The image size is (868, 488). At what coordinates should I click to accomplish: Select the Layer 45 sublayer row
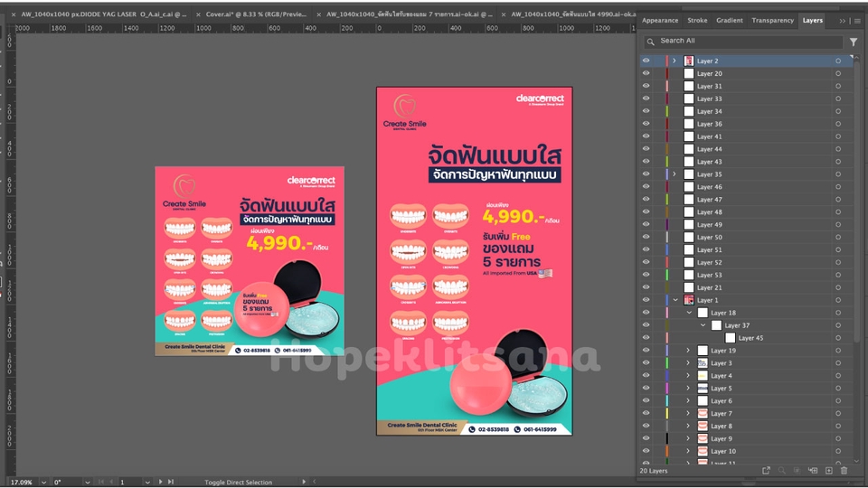tap(746, 337)
